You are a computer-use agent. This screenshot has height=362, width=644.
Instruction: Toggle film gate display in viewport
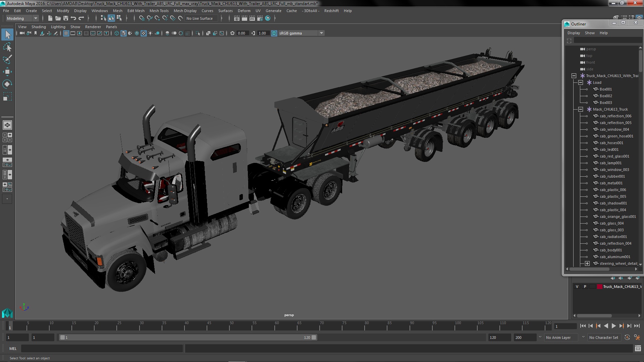tap(73, 33)
